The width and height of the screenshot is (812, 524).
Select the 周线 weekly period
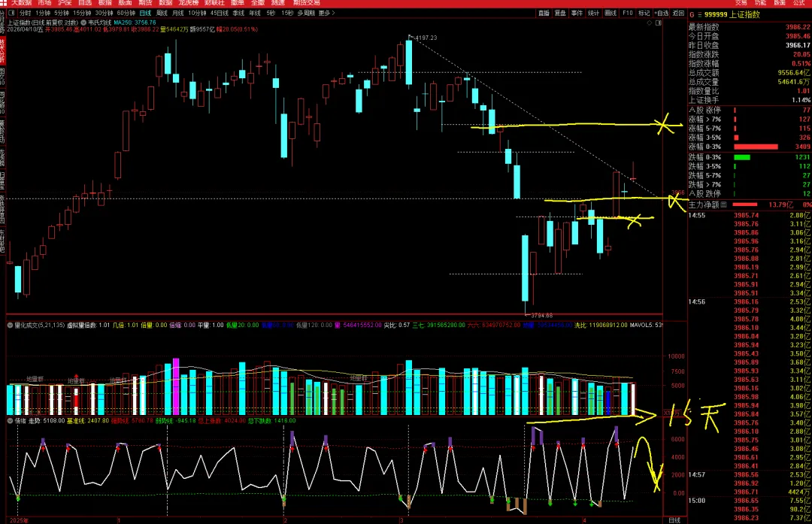[x=162, y=13]
